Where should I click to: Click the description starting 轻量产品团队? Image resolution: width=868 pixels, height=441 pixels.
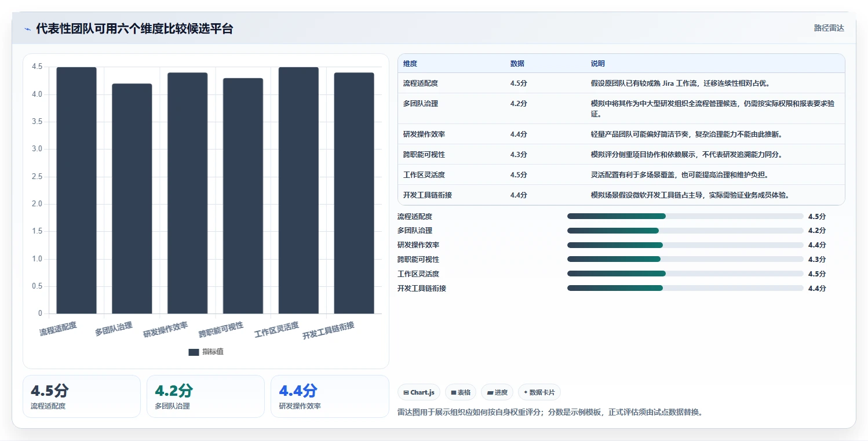coord(687,134)
